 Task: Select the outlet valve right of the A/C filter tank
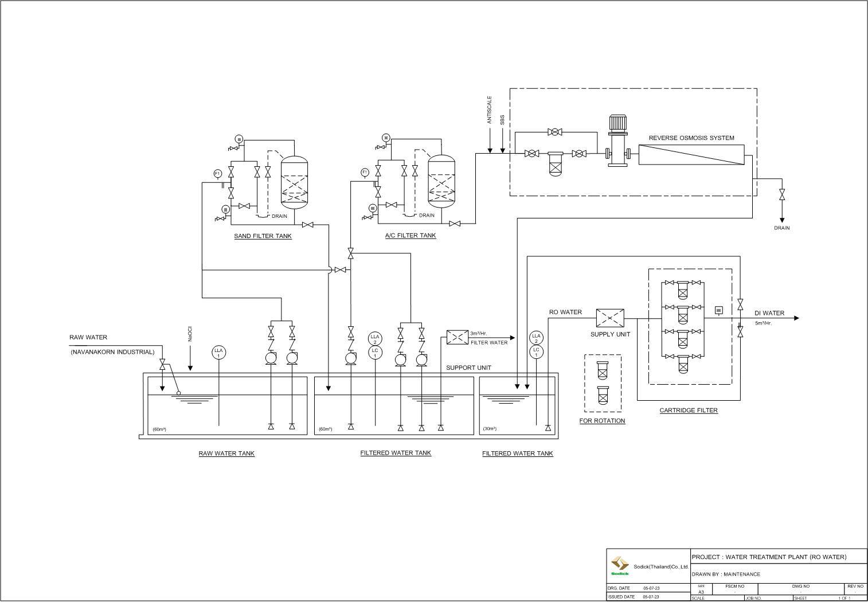455,224
